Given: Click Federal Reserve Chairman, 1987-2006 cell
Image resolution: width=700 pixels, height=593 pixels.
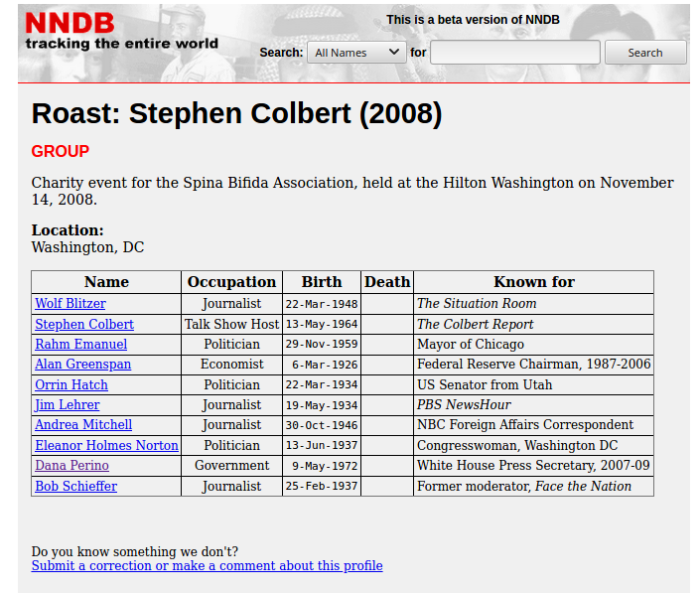Looking at the screenshot, I should point(534,365).
